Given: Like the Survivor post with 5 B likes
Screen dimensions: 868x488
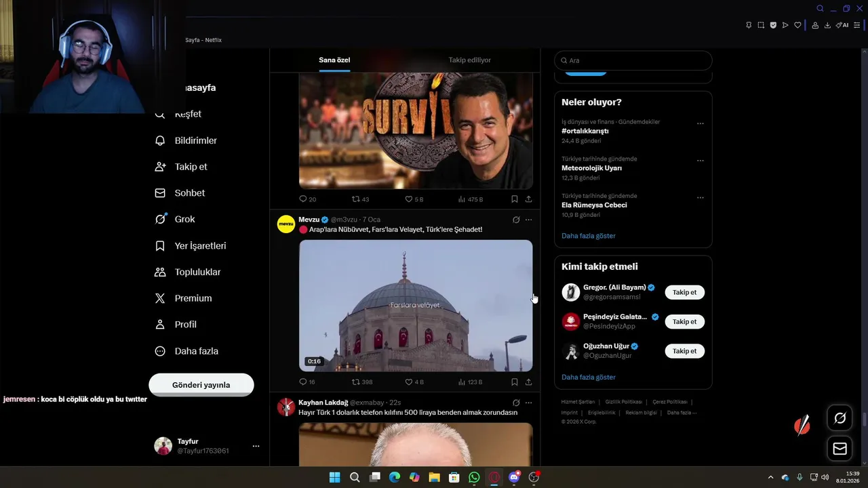Looking at the screenshot, I should click(414, 199).
